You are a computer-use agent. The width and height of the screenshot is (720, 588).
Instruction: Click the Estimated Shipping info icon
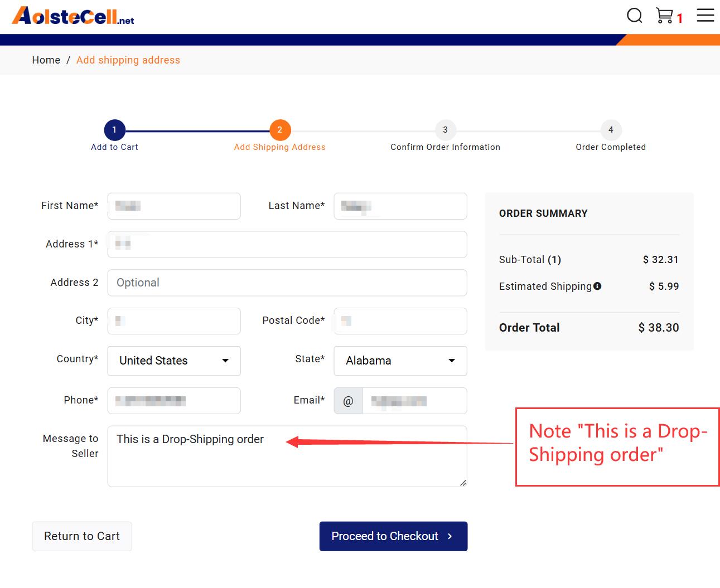coord(597,286)
